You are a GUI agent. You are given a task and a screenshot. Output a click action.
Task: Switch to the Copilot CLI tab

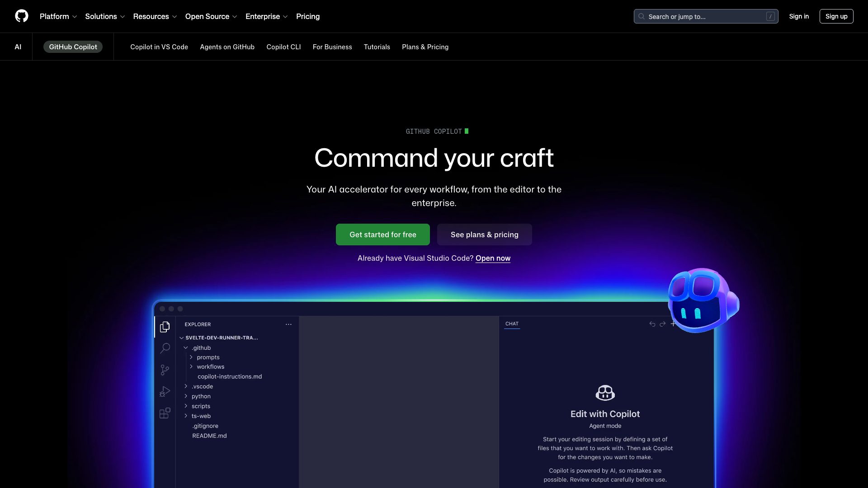pyautogui.click(x=283, y=47)
